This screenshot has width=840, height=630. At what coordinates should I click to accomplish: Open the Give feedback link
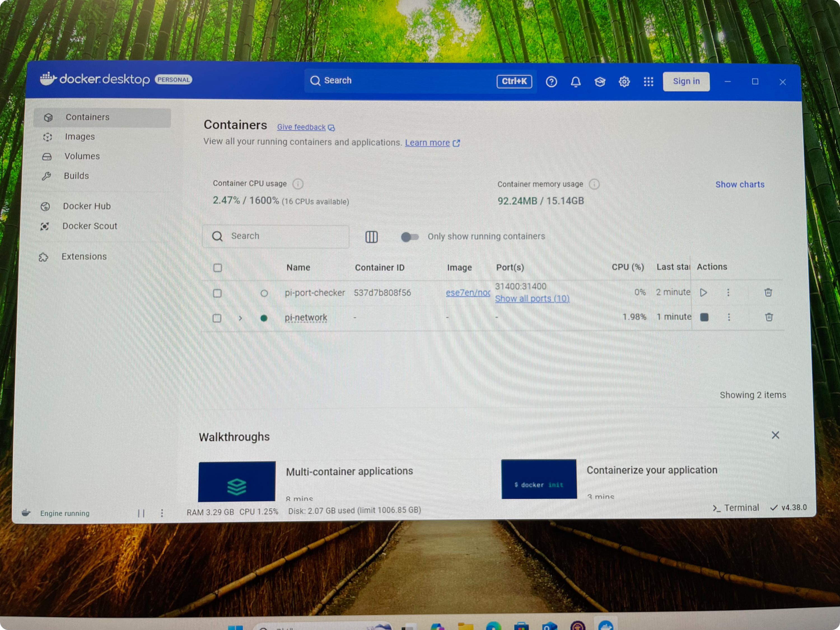(x=301, y=127)
